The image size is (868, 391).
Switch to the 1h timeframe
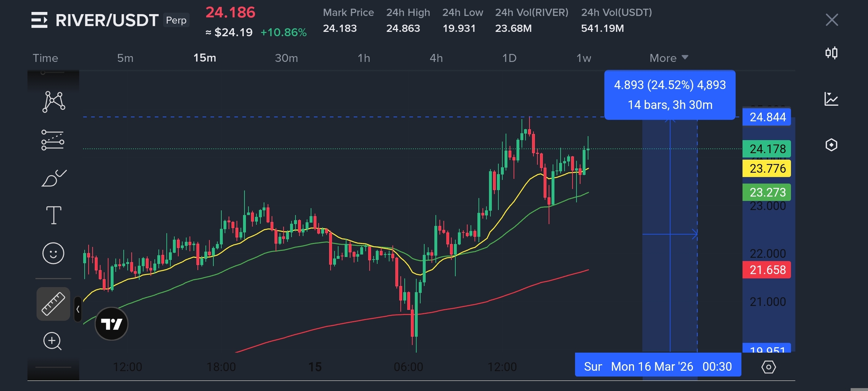pos(364,58)
